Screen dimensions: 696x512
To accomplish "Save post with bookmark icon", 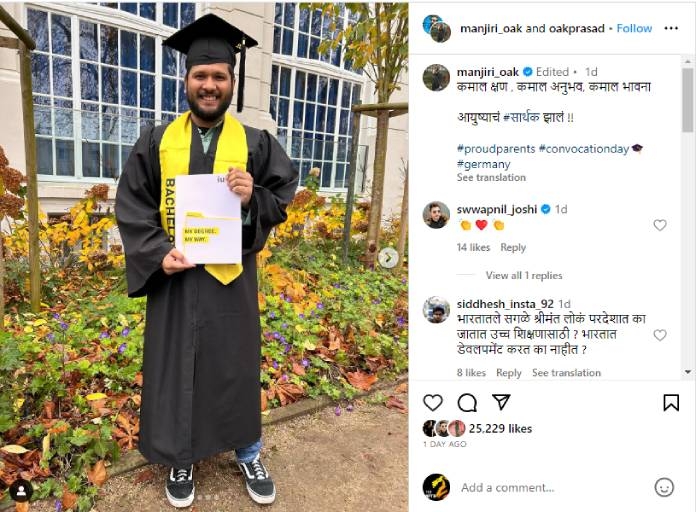I will point(671,403).
